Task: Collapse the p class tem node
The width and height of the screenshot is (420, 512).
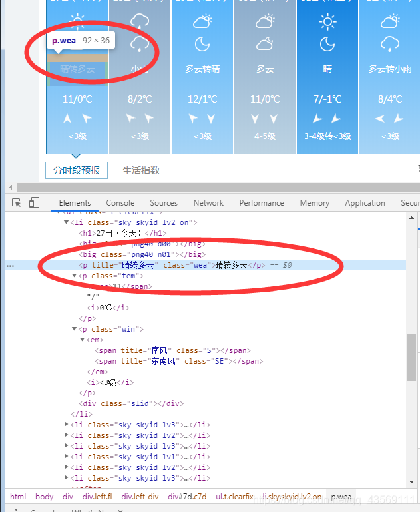Action: click(75, 276)
